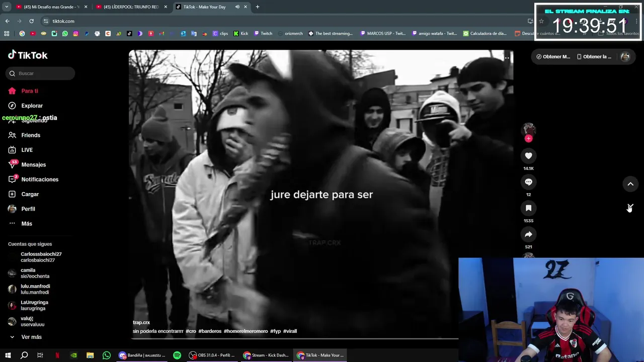Like the video with the heart icon
The height and width of the screenshot is (362, 644).
(x=528, y=156)
